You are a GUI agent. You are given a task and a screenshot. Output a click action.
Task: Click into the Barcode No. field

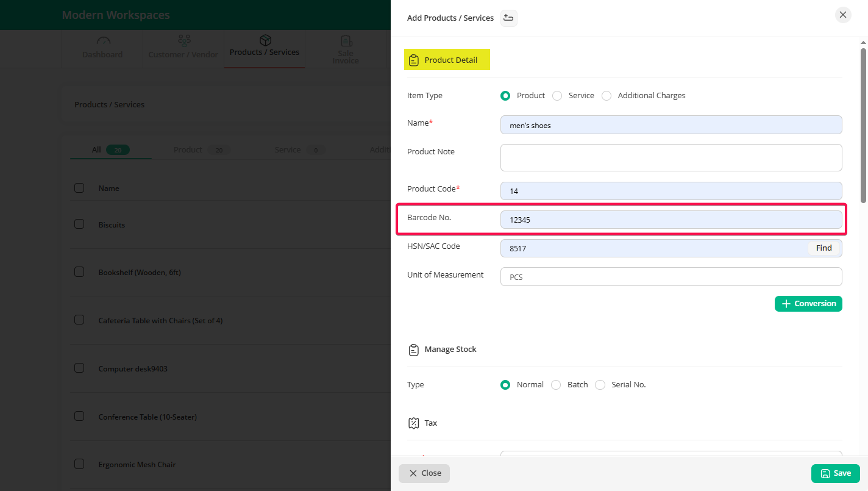click(671, 220)
